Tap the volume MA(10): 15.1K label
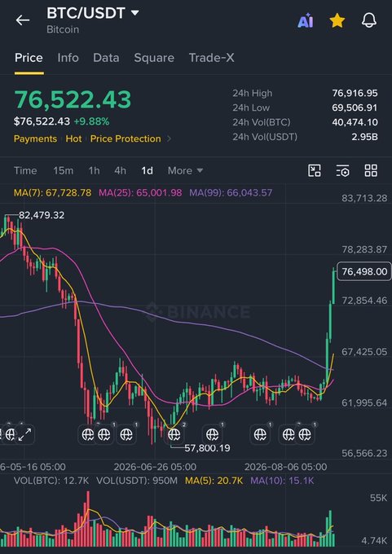Screen dimensions: 392x554 [282, 481]
